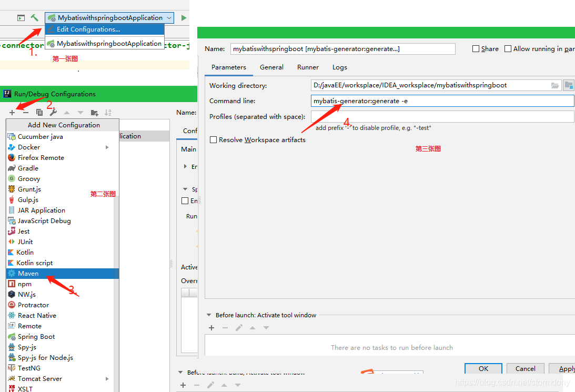The height and width of the screenshot is (392, 575).
Task: Add a before launch task with plus
Action: 211,328
